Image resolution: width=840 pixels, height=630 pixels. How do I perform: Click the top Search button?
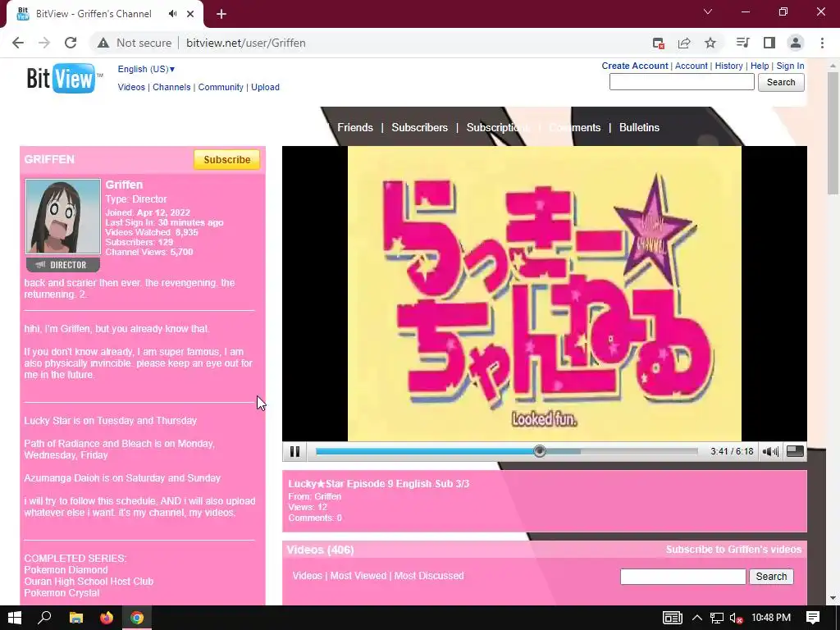[x=781, y=82]
